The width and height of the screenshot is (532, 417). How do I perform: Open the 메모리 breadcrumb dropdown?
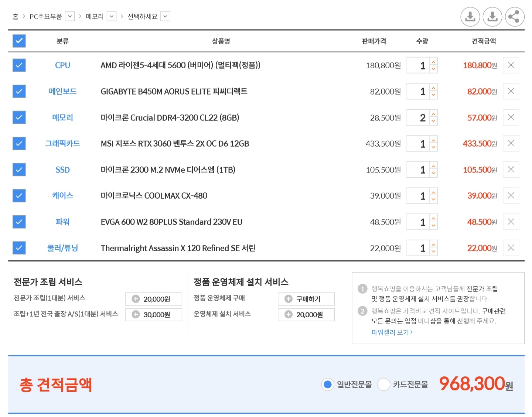point(112,16)
